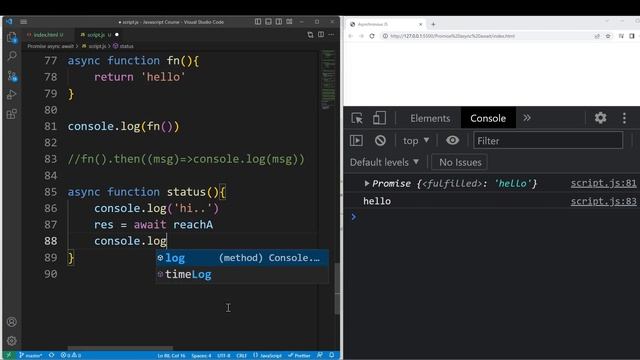Viewport: 640px width, 360px height.
Task: Click 'Ln 88, Col 16' in status bar
Action: 171,356
